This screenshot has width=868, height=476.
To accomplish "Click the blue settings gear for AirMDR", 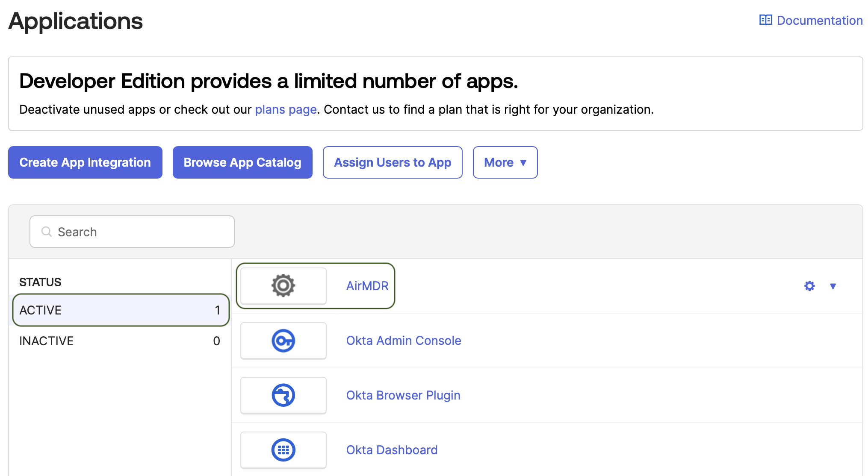I will click(809, 286).
